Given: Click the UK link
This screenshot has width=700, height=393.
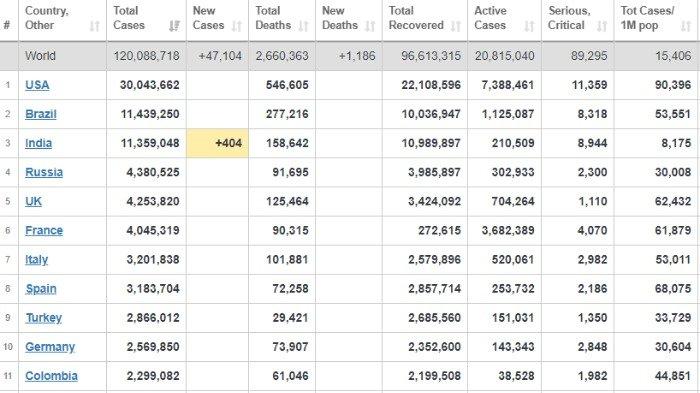Looking at the screenshot, I should tap(33, 201).
